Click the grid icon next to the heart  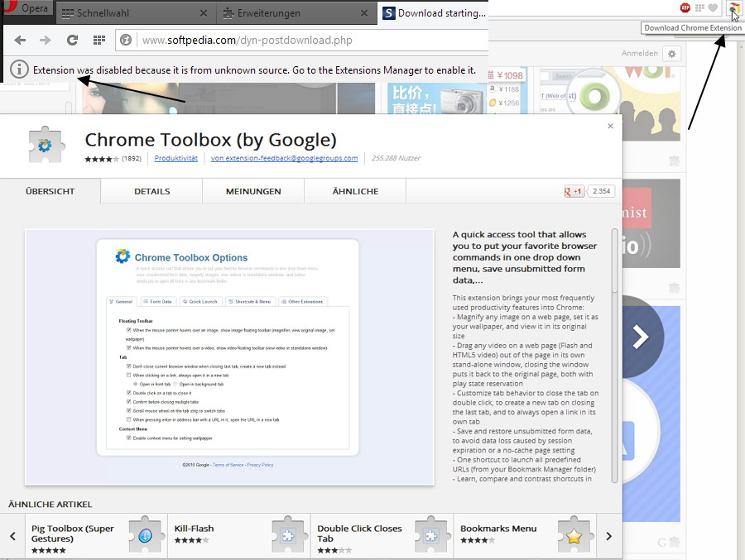699,7
